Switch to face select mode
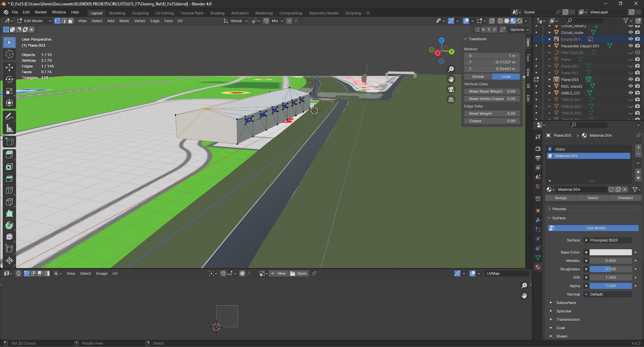644x347 pixels. pos(70,21)
